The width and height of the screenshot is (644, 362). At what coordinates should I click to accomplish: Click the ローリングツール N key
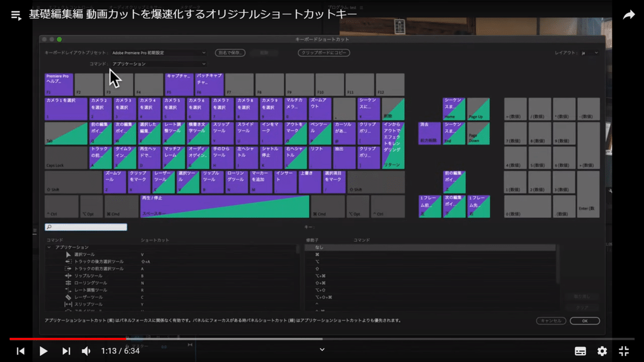(237, 182)
